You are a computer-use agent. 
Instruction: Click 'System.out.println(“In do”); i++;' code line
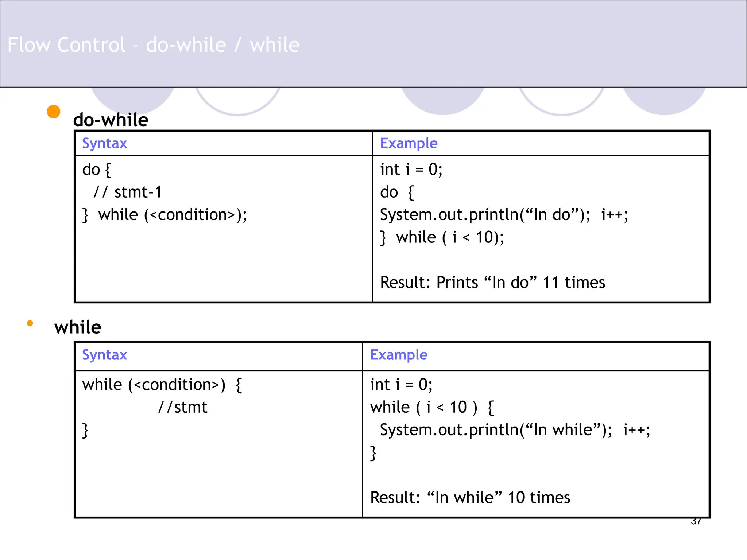tap(504, 215)
